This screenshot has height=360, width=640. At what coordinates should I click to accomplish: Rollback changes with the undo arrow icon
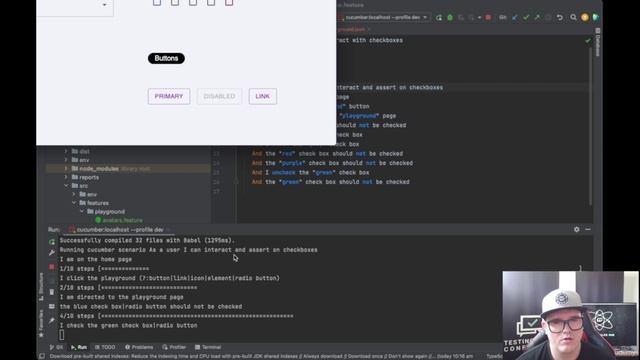pyautogui.click(x=560, y=18)
